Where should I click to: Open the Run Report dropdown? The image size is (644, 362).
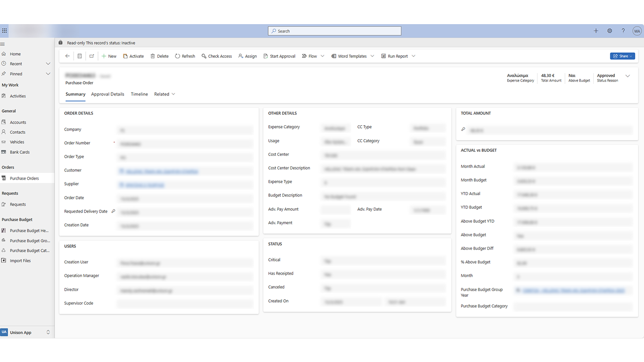click(414, 56)
